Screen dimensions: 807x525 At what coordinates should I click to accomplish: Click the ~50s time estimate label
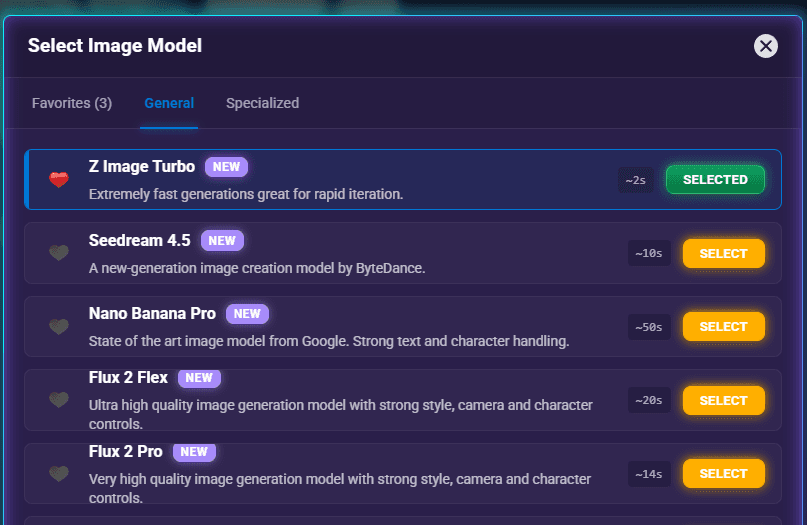click(x=649, y=327)
